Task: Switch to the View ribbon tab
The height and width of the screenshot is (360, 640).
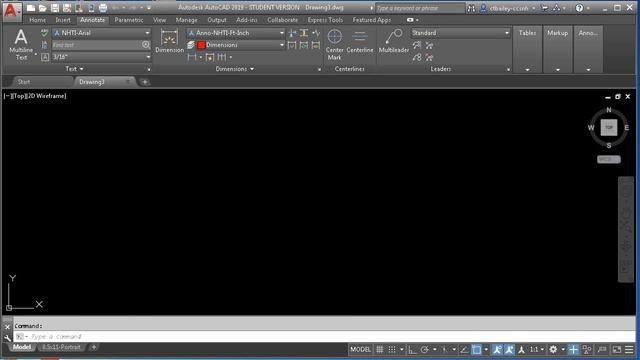Action: 159,20
